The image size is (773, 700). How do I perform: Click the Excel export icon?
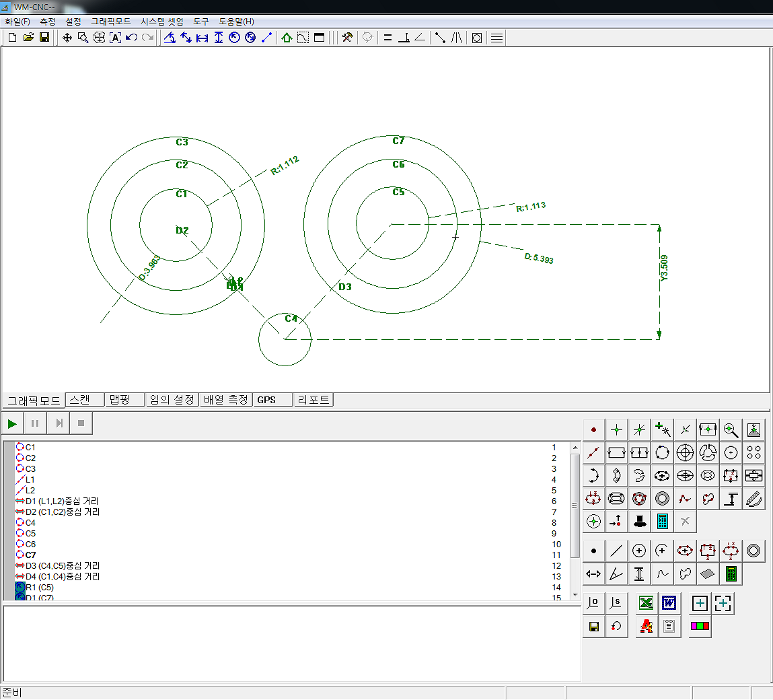point(647,604)
